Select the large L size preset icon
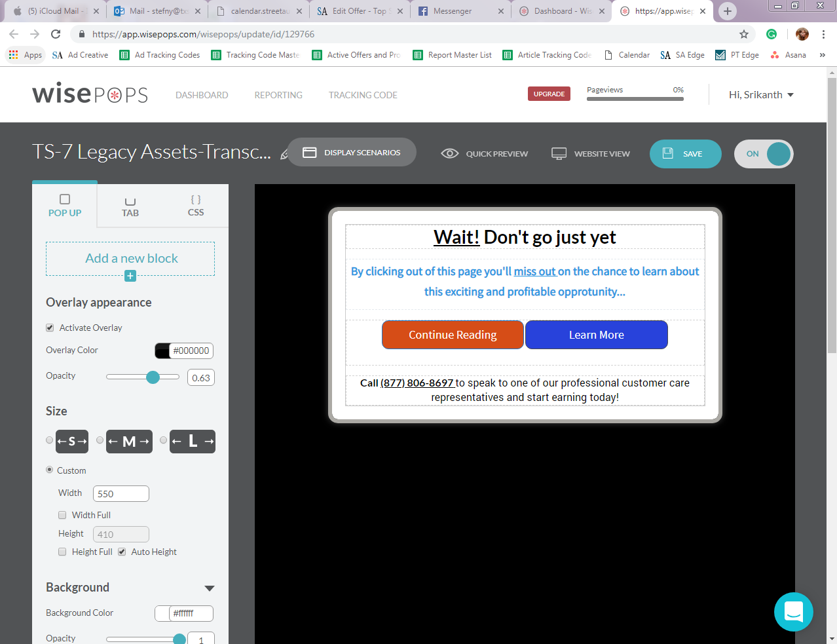Viewport: 837px width, 644px height. 193,442
